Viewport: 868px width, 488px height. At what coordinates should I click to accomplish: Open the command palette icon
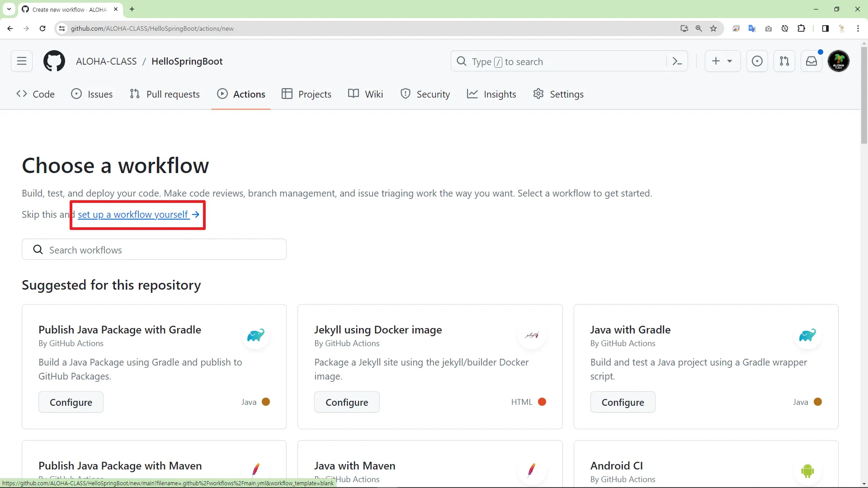(677, 61)
